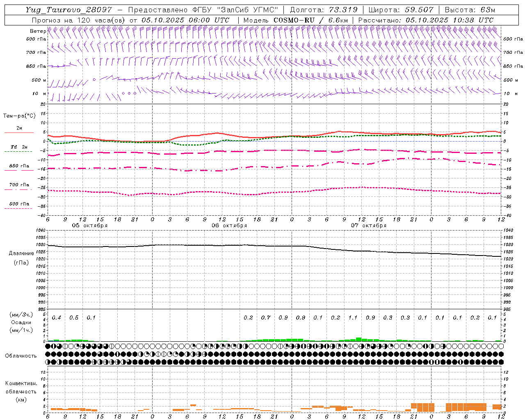The image size is (525, 420).
Task: Select the Рассчитано: 05.10.2025 10:38 UTC timestamp
Action: point(426,20)
